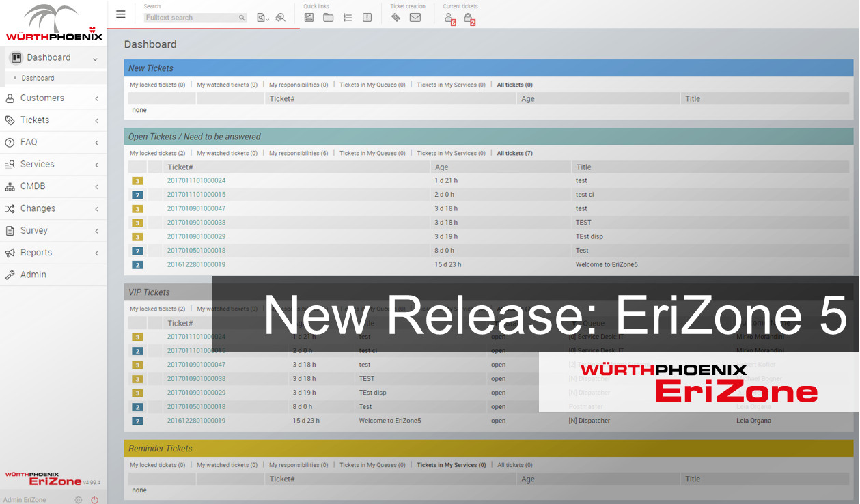Image resolution: width=860 pixels, height=504 pixels.
Task: Click the Changes shuffle icon in the sidebar
Action: [x=10, y=208]
